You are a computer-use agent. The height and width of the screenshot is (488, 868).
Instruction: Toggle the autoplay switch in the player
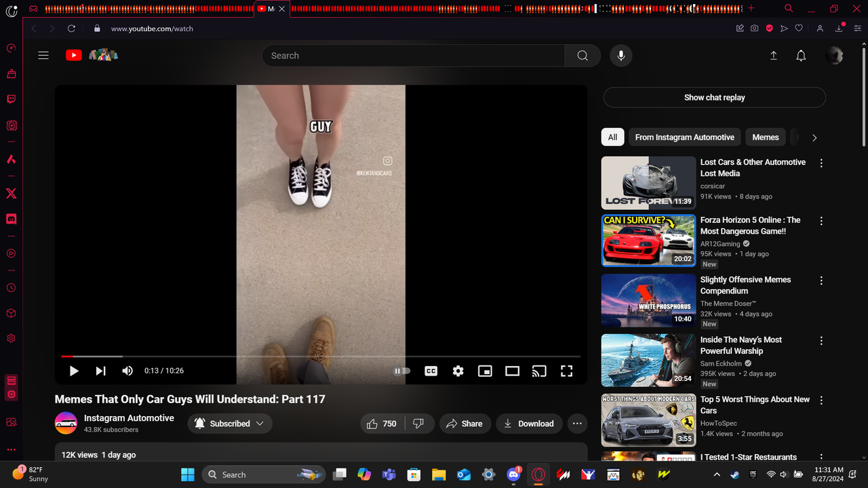click(x=401, y=371)
